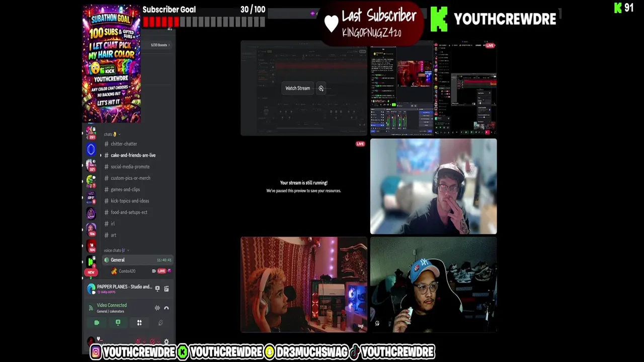Toggle the green camera button
This screenshot has height=362, width=644.
(97, 323)
